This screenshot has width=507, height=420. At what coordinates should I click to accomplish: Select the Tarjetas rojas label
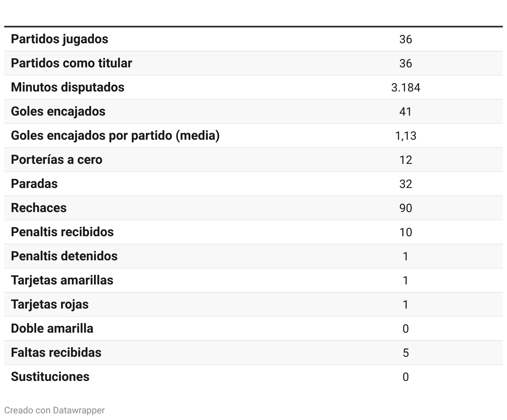[x=50, y=304]
